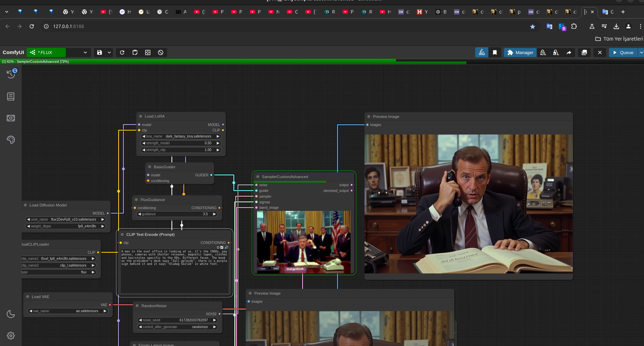The width and height of the screenshot is (644, 346).
Task: Click the X cancel button near Queue
Action: point(600,52)
